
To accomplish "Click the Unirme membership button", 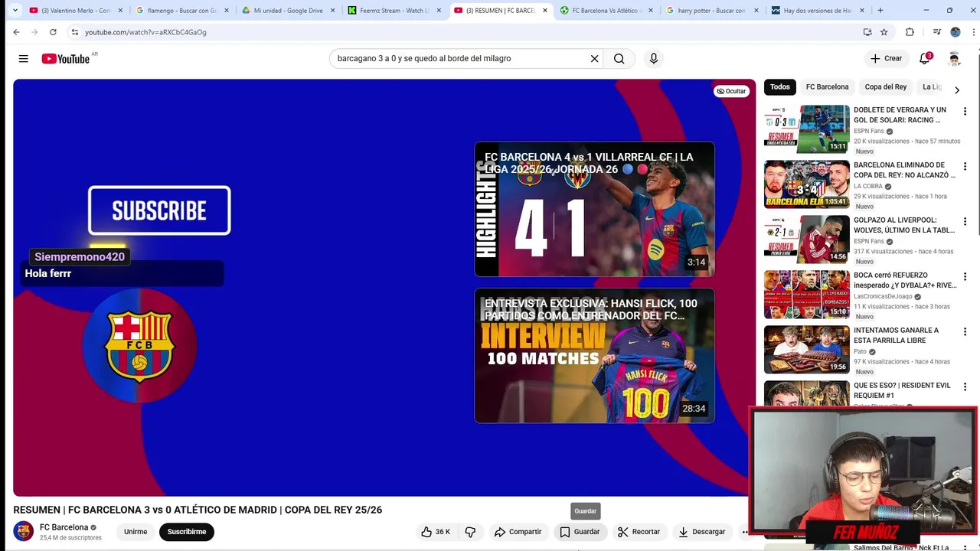I will [136, 532].
